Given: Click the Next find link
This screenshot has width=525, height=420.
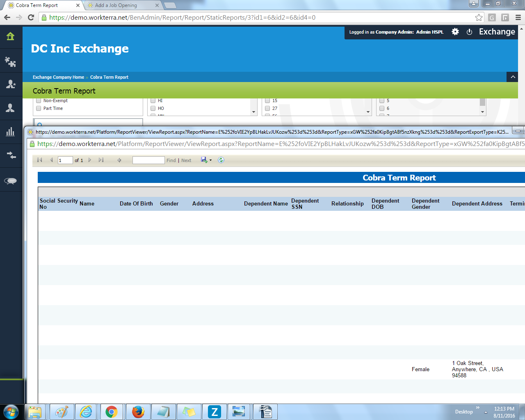Looking at the screenshot, I should (x=186, y=160).
